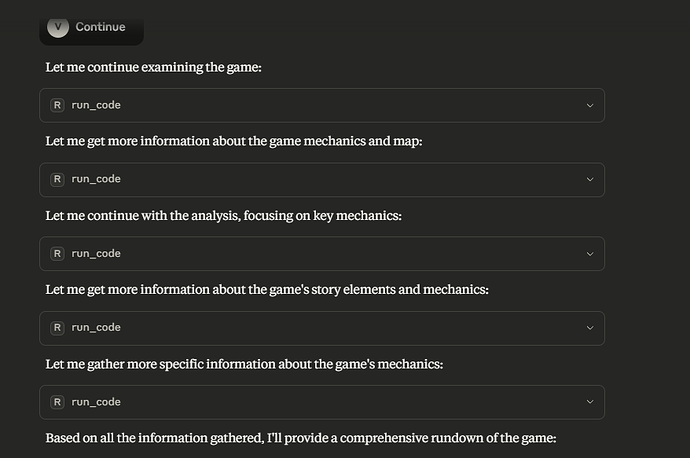Click text 'Let me continue examining the game'

pos(153,67)
